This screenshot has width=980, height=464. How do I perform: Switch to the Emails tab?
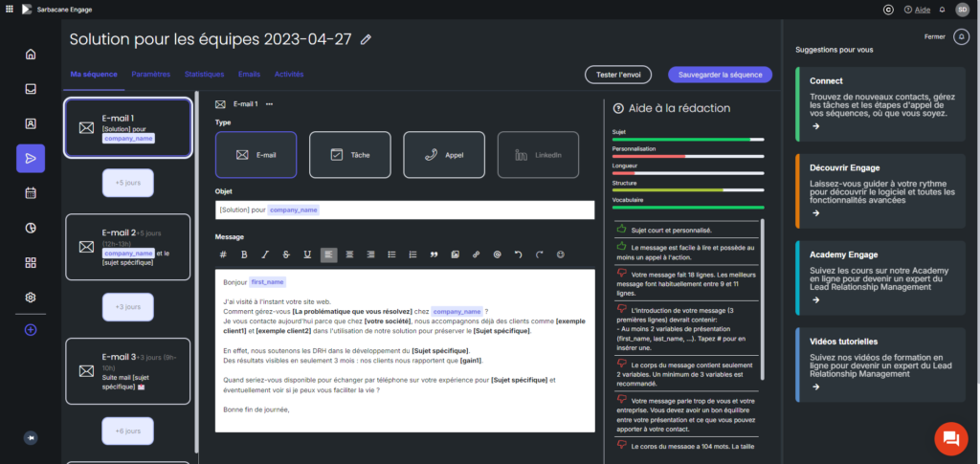[250, 75]
